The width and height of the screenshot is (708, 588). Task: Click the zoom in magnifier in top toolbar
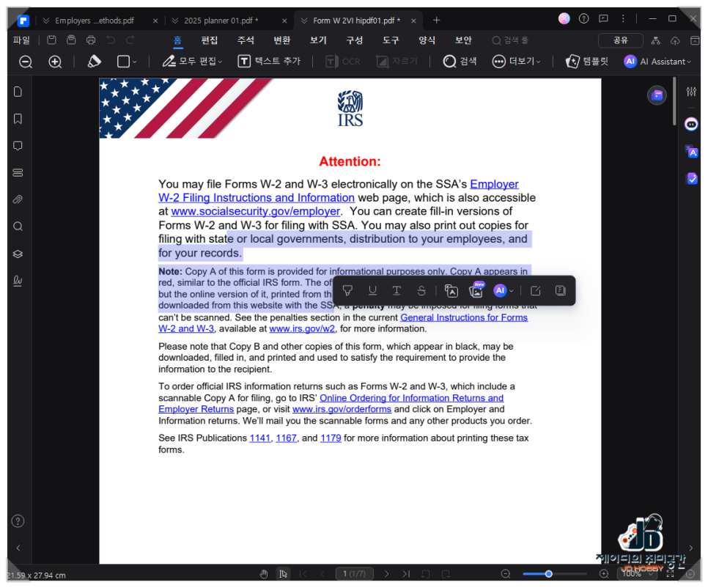click(x=55, y=62)
